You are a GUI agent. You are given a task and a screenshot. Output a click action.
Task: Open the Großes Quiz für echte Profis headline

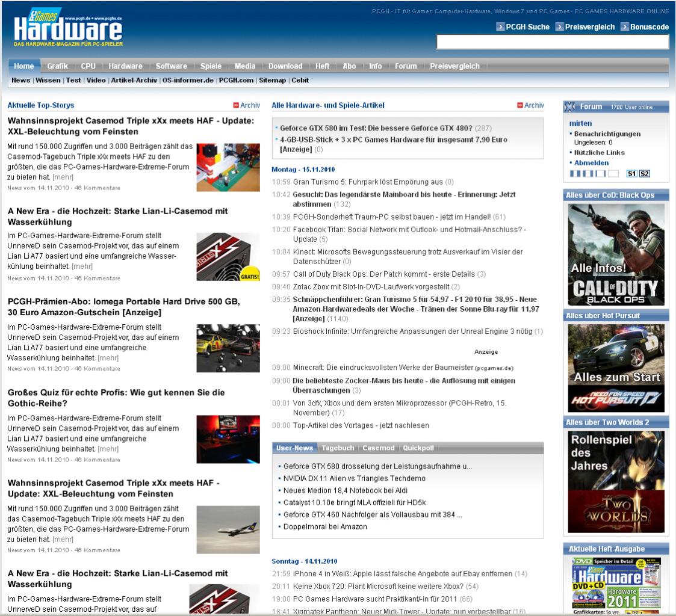click(x=116, y=398)
